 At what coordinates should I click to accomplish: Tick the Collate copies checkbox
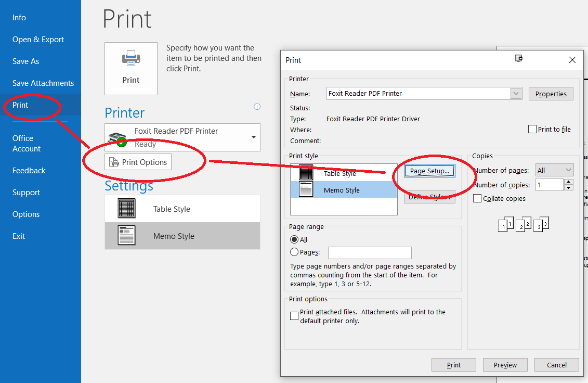click(x=477, y=198)
